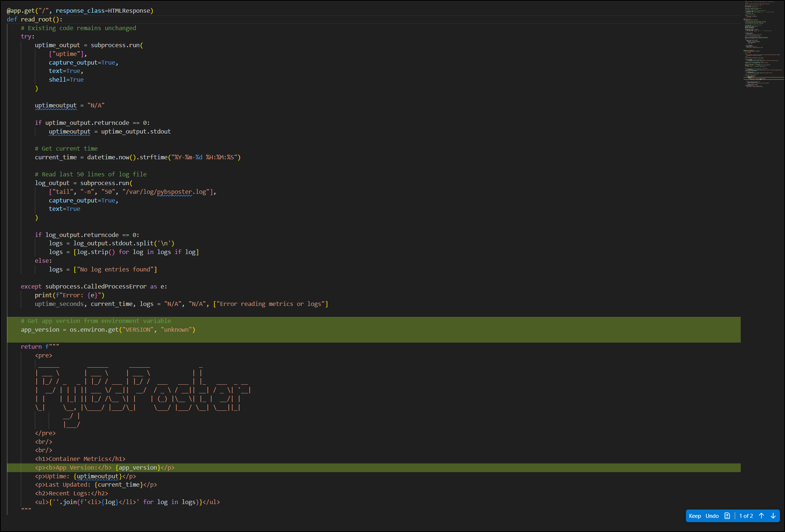This screenshot has height=532, width=785.
Task: Go to previous change with up arrow
Action: pos(761,516)
